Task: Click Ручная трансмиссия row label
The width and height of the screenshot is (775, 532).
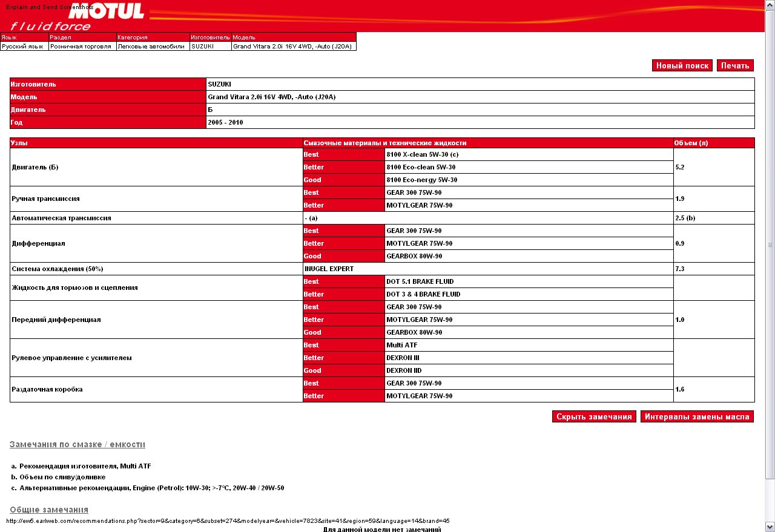Action: [x=46, y=199]
